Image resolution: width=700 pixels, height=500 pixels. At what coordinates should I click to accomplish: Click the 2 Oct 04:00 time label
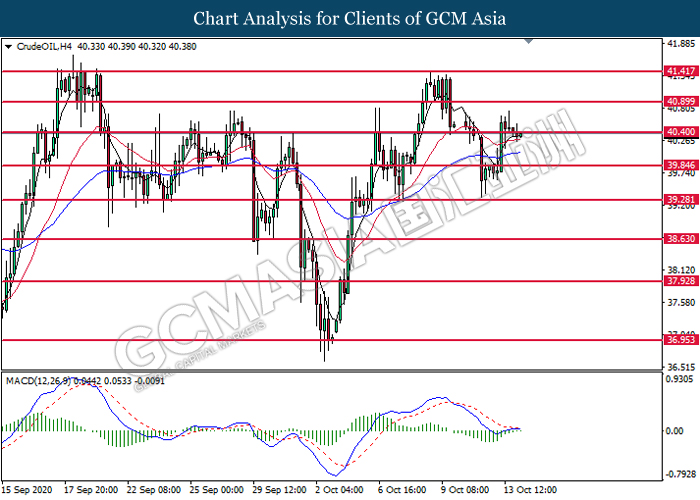pyautogui.click(x=340, y=490)
